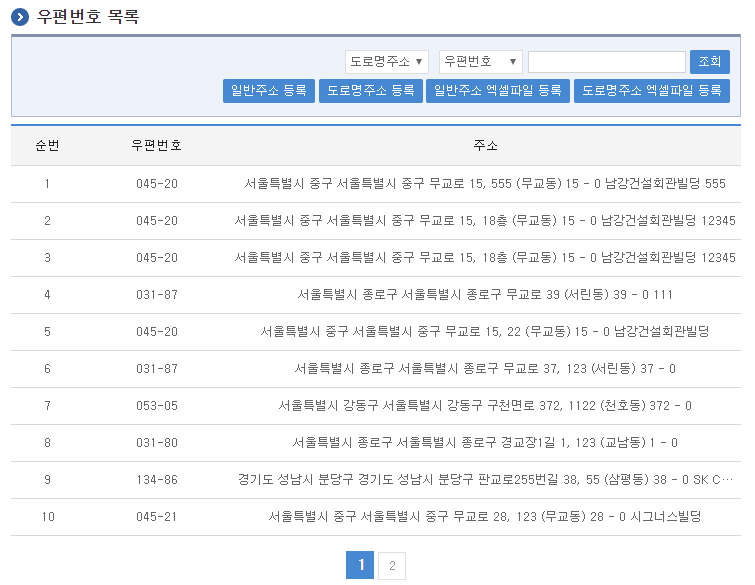Open the 도로명주소 dropdown
Viewport: 755px width, 585px height.
tap(387, 62)
